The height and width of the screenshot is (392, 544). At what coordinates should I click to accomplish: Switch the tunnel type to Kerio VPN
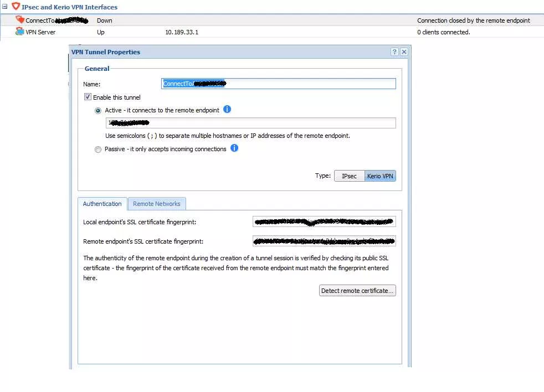click(x=380, y=176)
